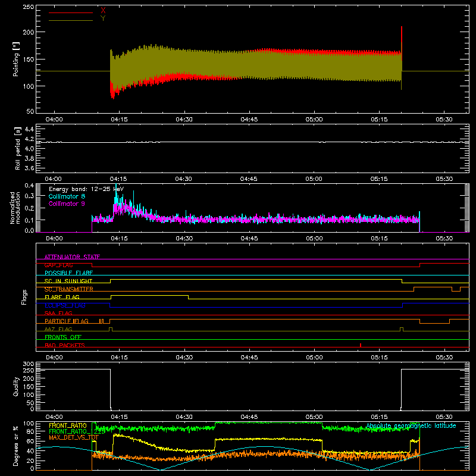Viewport: 476px width, 476px height.
Task: Click the 'Degrees or %' axis title
Action: 16,446
